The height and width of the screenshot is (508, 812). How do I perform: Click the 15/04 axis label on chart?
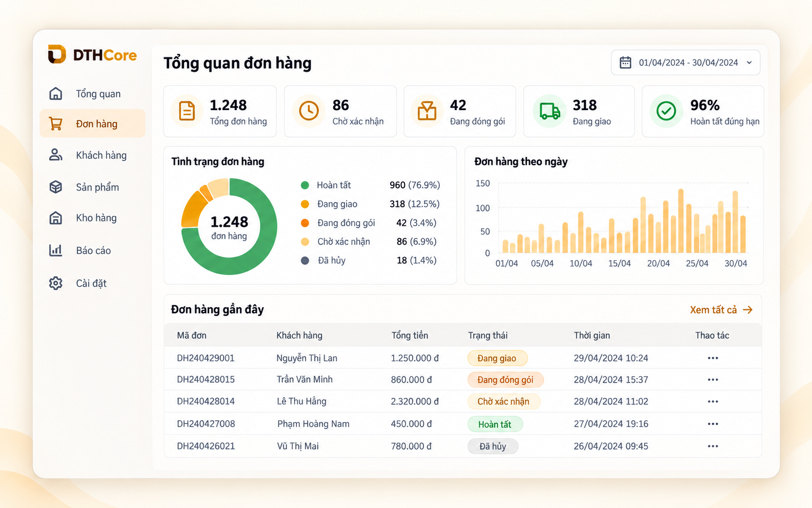pos(619,263)
